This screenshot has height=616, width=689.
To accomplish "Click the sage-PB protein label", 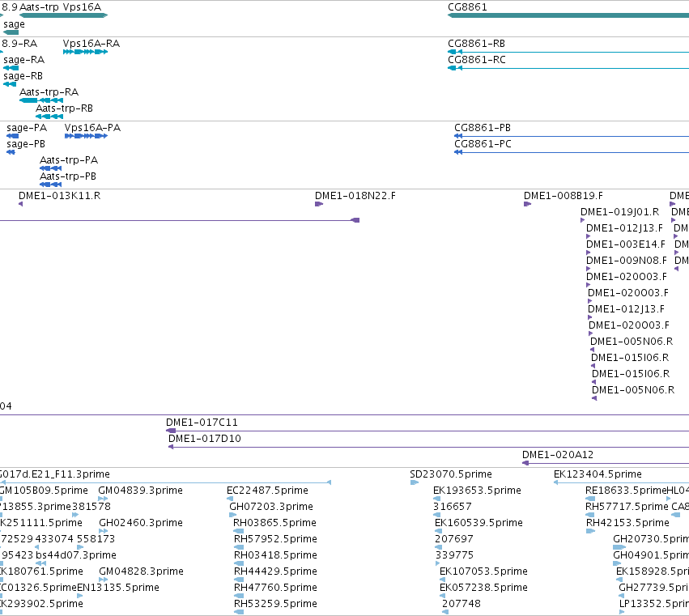I will pyautogui.click(x=26, y=144).
